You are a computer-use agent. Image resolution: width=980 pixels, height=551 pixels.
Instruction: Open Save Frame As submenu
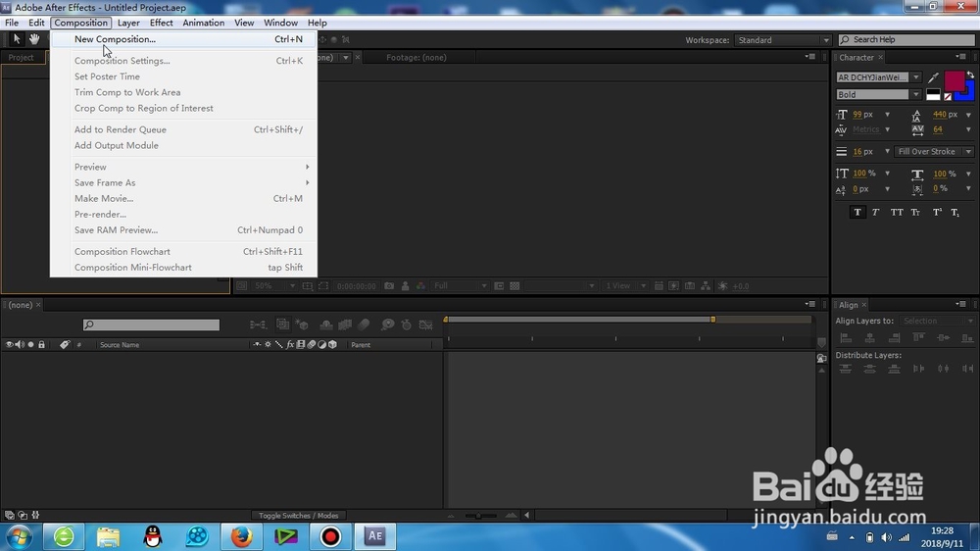[x=184, y=182]
